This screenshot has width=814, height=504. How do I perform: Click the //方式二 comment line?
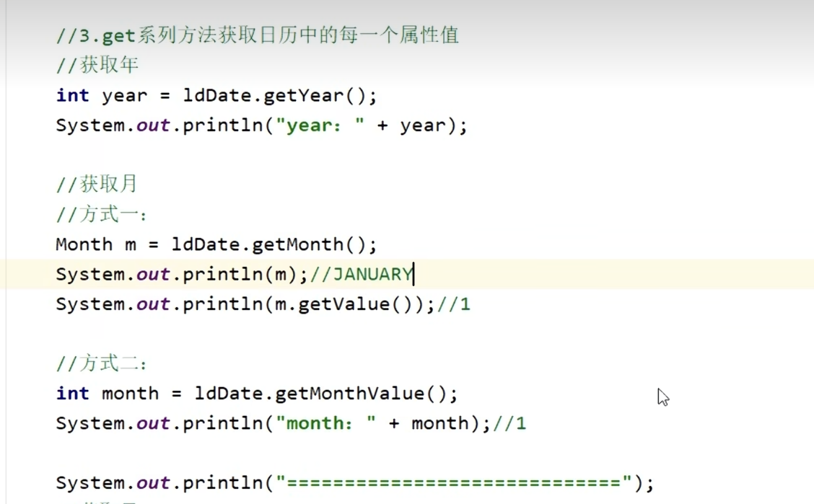(101, 363)
